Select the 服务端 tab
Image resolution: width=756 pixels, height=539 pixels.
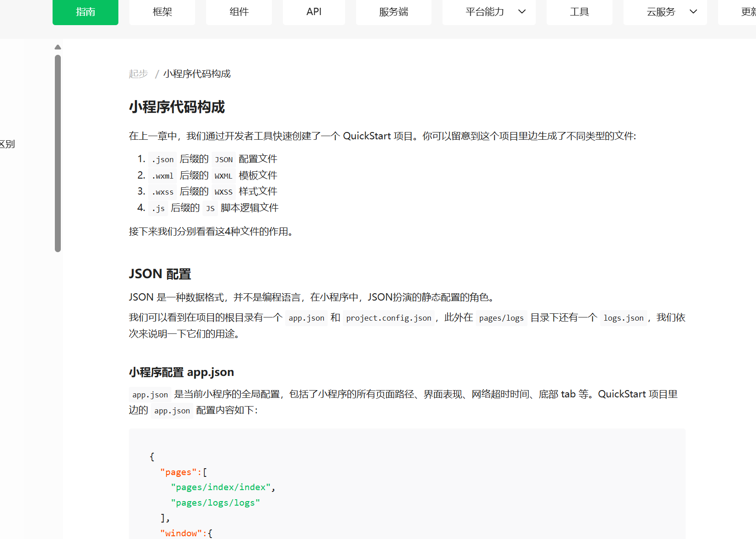pos(394,12)
